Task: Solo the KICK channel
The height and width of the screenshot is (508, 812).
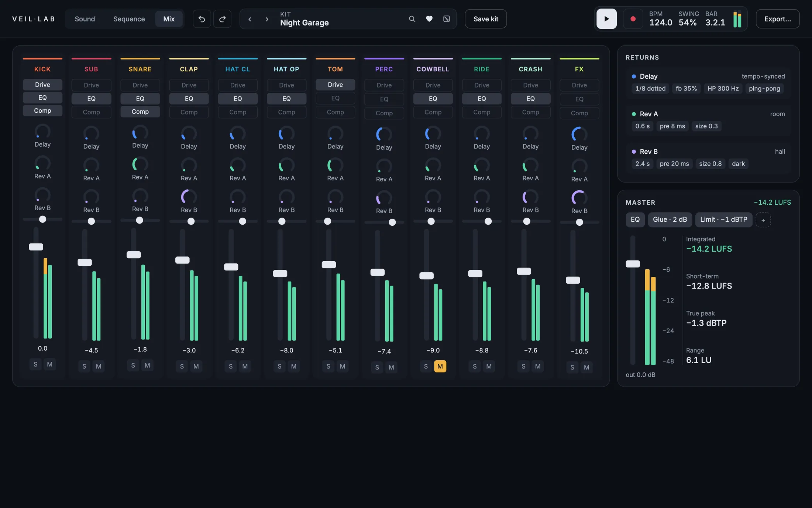Action: 35,364
